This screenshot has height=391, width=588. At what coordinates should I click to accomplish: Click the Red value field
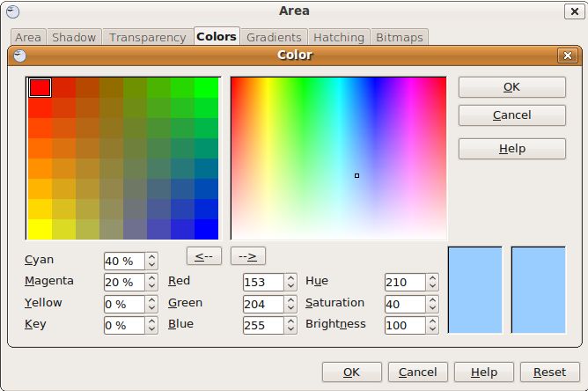click(x=263, y=282)
